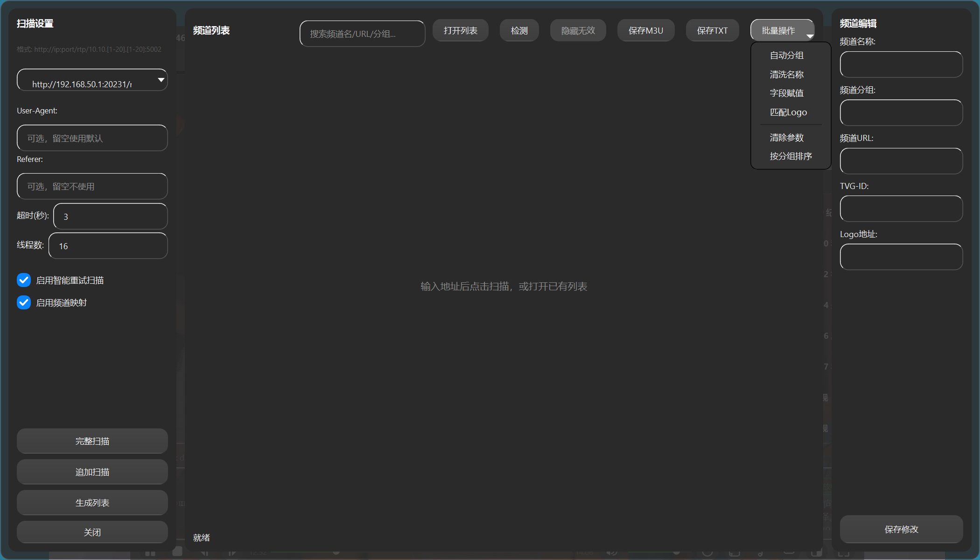This screenshot has height=560, width=980.
Task: Select 自动分组 from batch menu
Action: coord(787,56)
